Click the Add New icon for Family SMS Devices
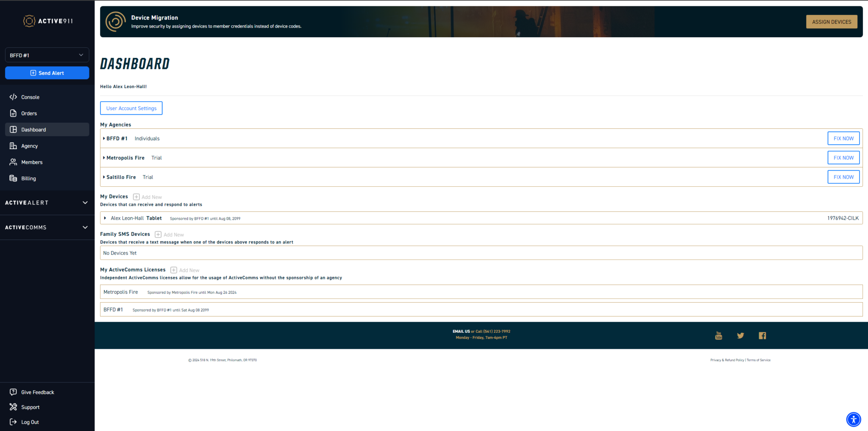The height and width of the screenshot is (431, 868). [158, 234]
